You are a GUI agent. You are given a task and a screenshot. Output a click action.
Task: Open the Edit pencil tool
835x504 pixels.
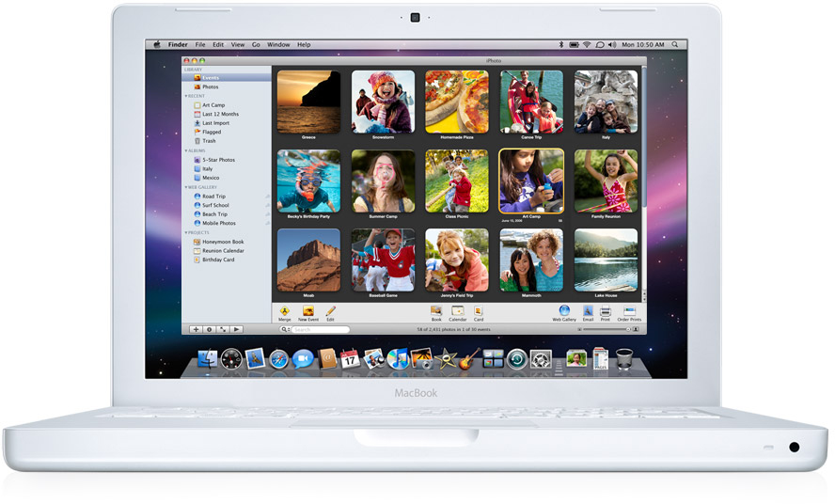pos(330,310)
